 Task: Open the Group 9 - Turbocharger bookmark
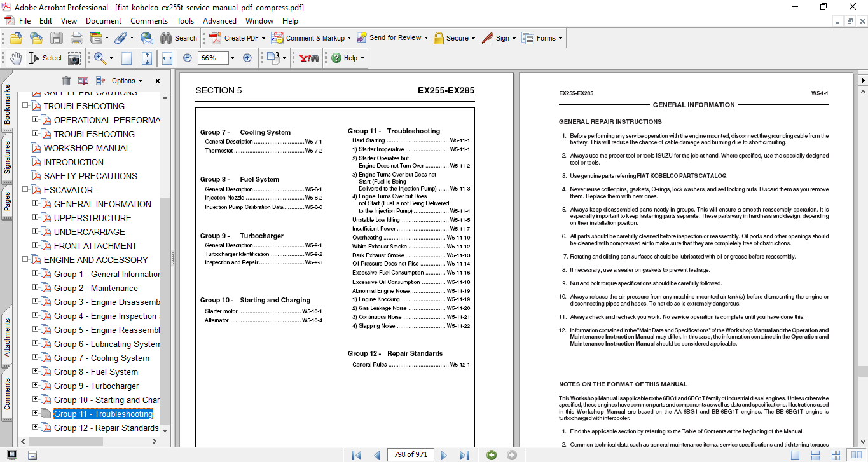[96, 386]
